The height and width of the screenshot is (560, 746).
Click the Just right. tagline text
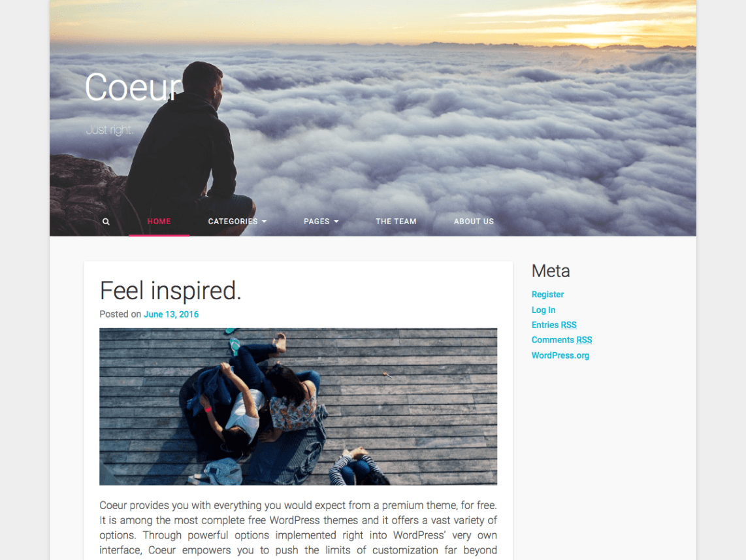coord(110,130)
